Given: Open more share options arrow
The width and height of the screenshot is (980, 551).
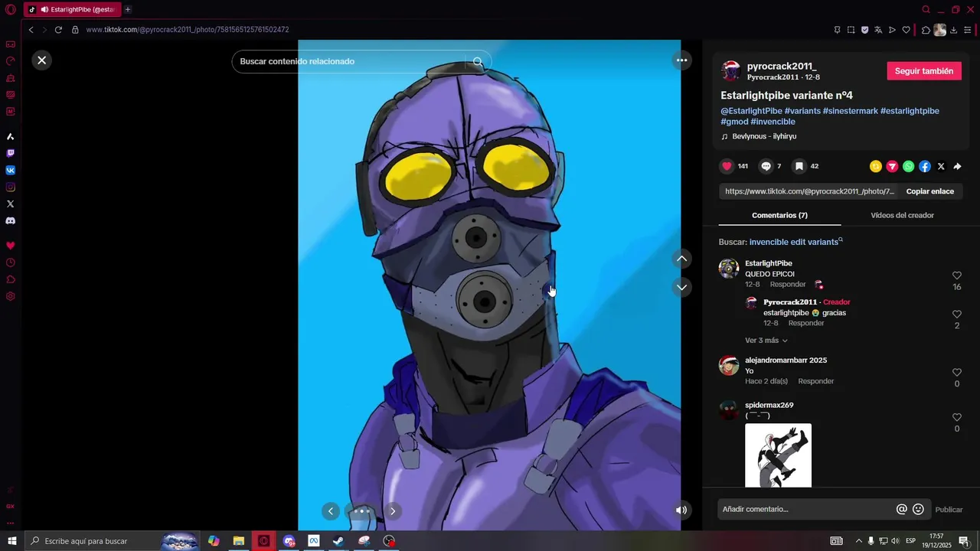Looking at the screenshot, I should click(x=957, y=166).
